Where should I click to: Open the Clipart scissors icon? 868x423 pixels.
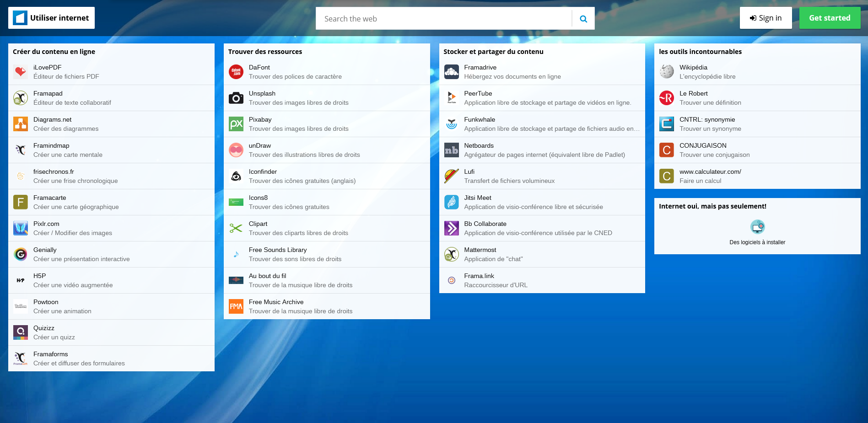[236, 228]
